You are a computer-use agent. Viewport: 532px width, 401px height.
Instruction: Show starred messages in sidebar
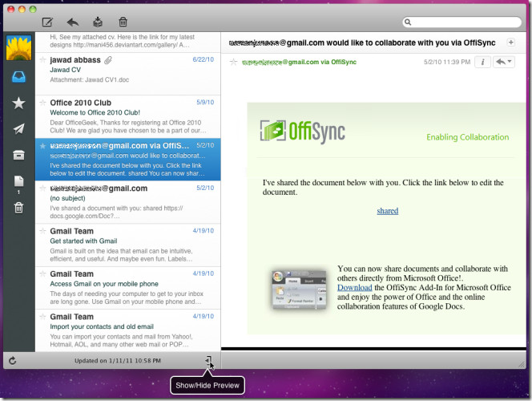[18, 103]
